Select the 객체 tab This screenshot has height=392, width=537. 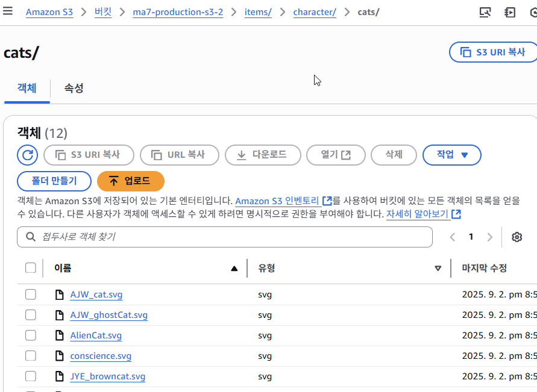27,89
